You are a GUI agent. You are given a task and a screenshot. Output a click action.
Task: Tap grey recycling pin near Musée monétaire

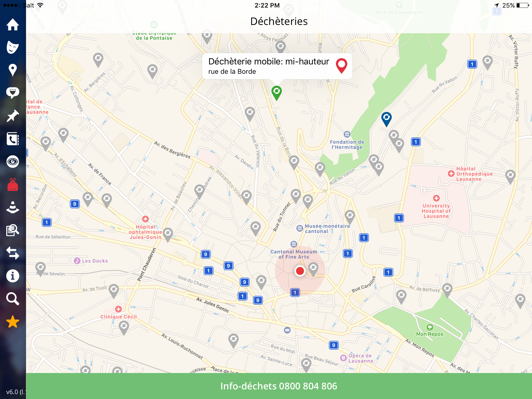pyautogui.click(x=350, y=217)
